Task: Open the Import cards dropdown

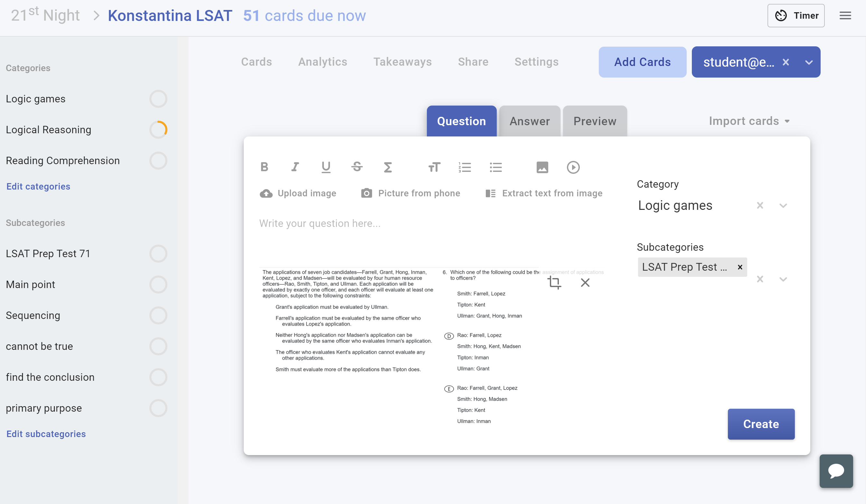Action: [x=749, y=121]
